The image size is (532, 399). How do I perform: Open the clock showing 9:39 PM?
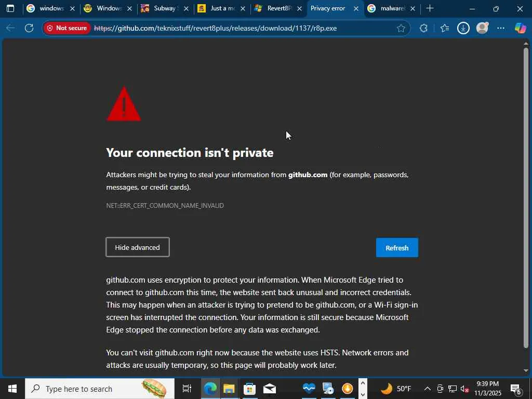click(487, 389)
